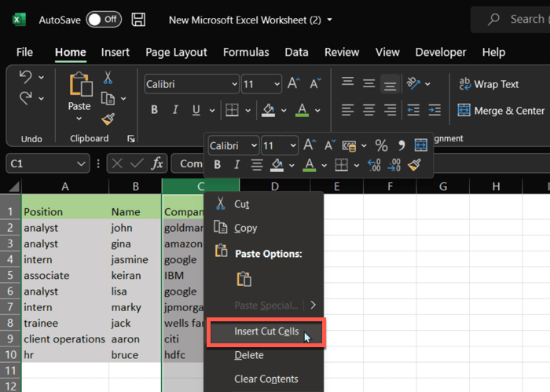The height and width of the screenshot is (392, 550).
Task: Expand the Name Box dropdown showing C1
Action: [82, 163]
